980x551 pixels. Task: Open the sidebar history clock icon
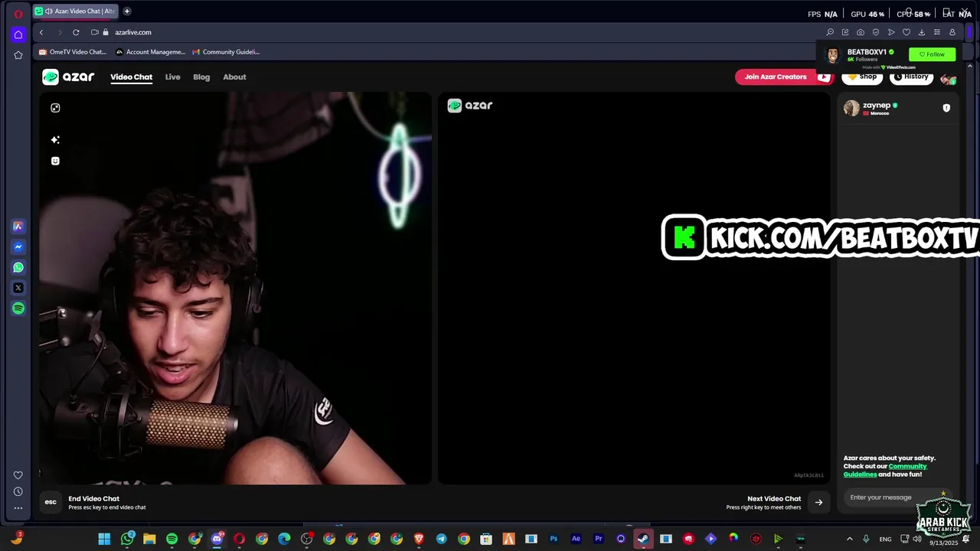18,491
